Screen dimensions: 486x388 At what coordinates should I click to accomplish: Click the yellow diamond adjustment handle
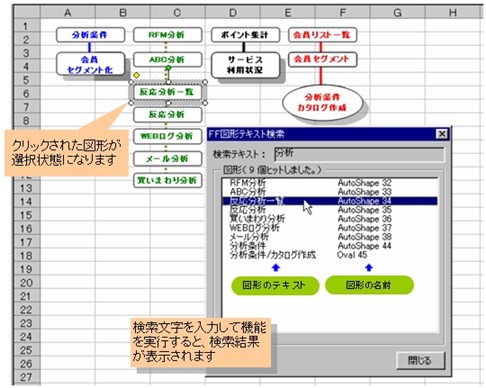tap(136, 75)
